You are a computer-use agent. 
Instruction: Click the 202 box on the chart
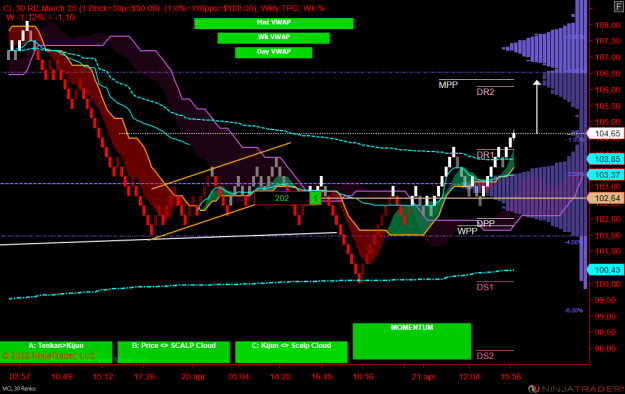(281, 198)
